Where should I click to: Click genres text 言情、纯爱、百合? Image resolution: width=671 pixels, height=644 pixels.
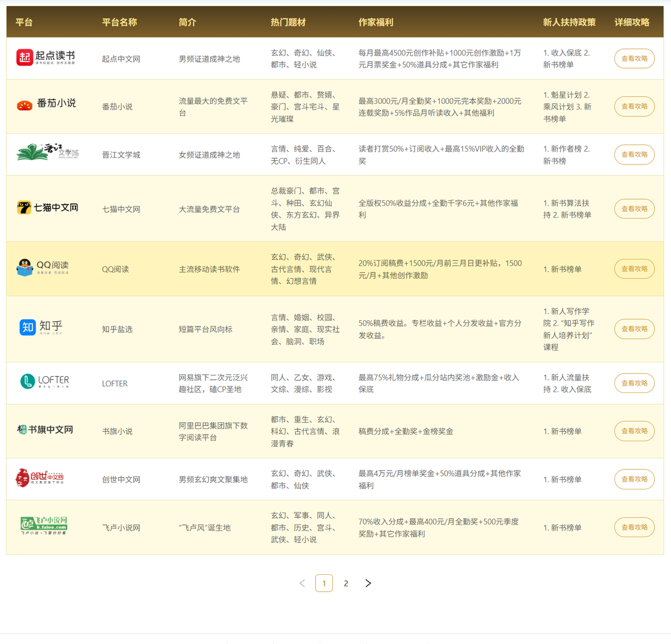click(x=304, y=149)
